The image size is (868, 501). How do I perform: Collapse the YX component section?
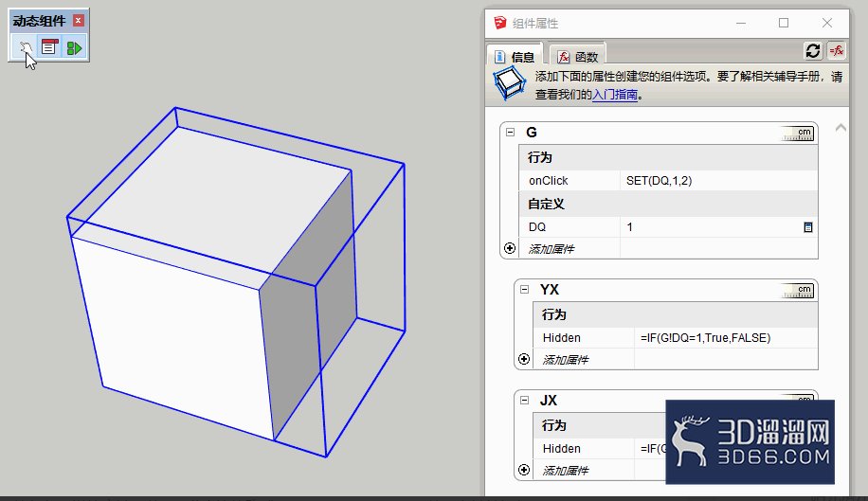[524, 289]
